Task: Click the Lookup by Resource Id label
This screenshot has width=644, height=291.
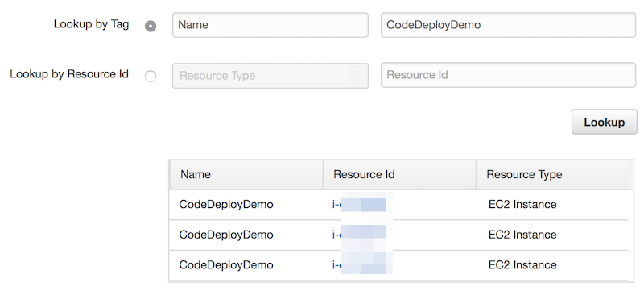Action: tap(69, 74)
